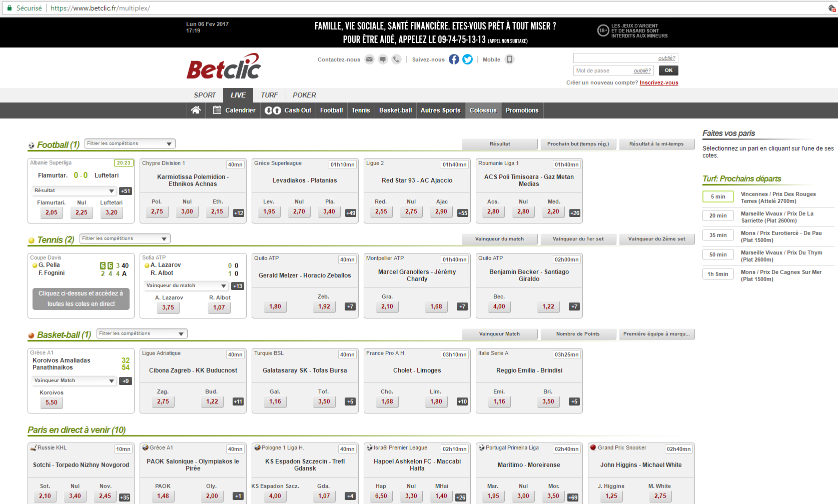Click +13 more bets for Lazarov - Albot
The height and width of the screenshot is (504, 838).
pyautogui.click(x=238, y=286)
